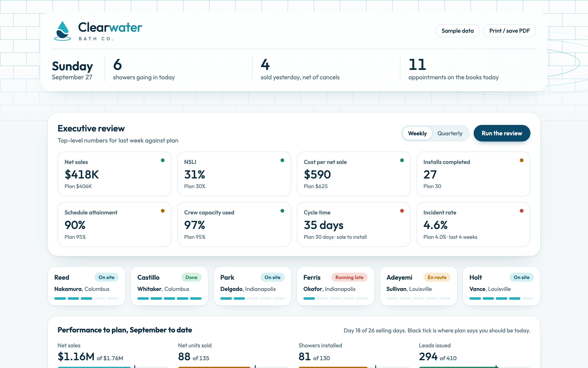Click the amber dot on Schedule attainment
Screen dimensions: 588x368
point(163,211)
